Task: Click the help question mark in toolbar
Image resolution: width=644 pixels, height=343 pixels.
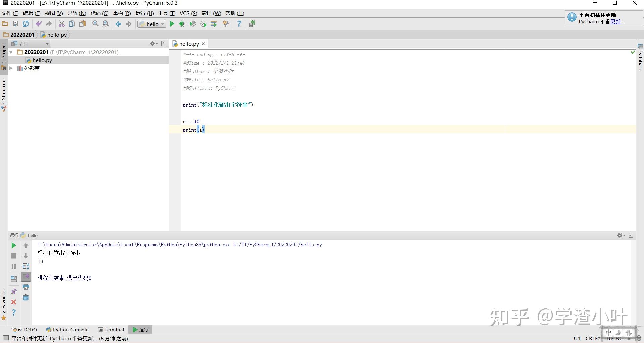Action: click(239, 24)
